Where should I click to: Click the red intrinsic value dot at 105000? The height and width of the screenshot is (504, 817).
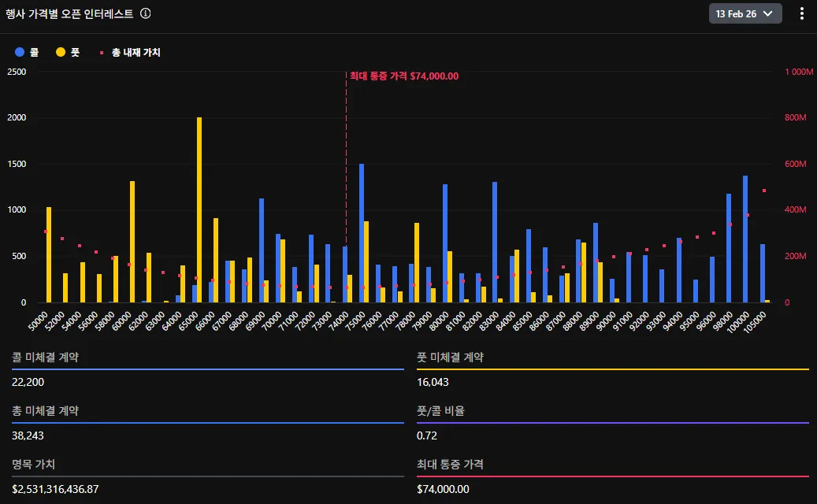(763, 191)
